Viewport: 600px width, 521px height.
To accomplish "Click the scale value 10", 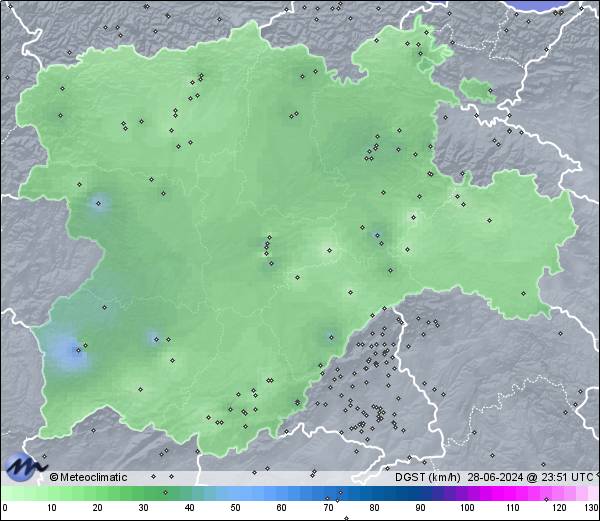I will coord(51,508).
